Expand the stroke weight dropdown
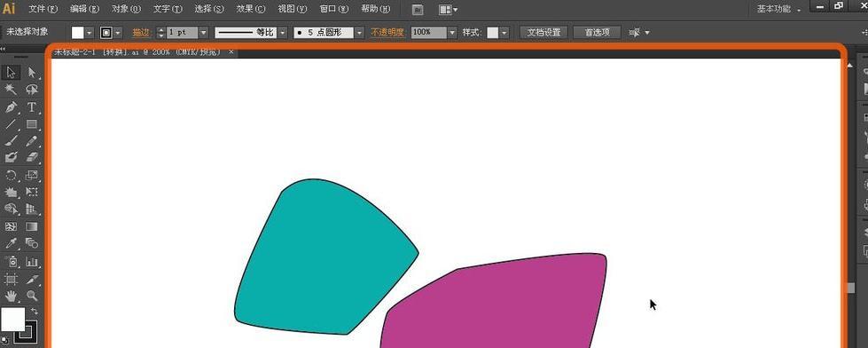 pos(203,33)
